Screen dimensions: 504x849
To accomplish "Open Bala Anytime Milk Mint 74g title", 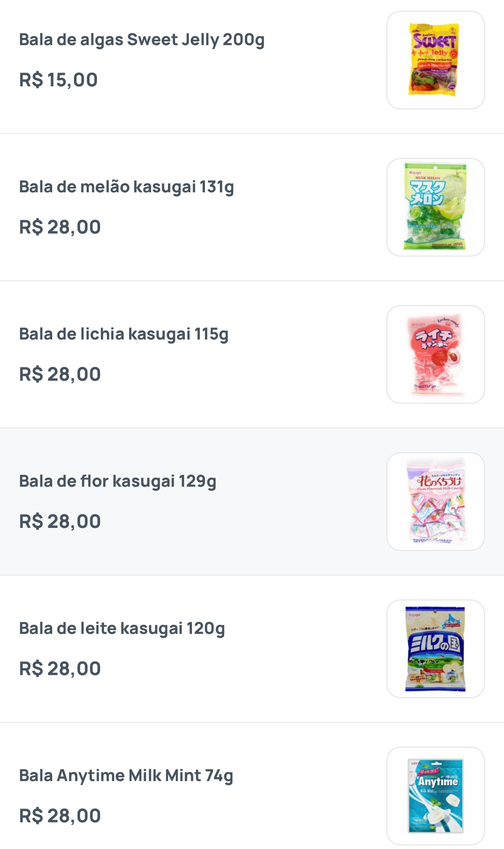I will [x=126, y=776].
